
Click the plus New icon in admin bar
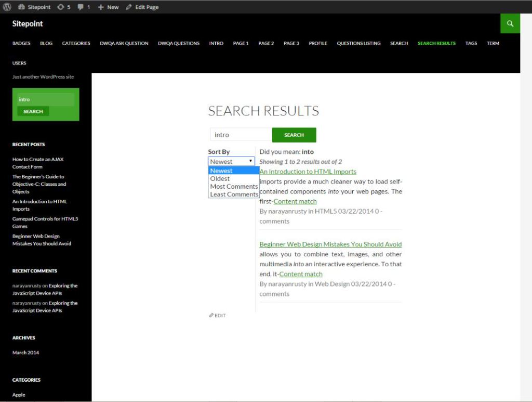(x=101, y=7)
